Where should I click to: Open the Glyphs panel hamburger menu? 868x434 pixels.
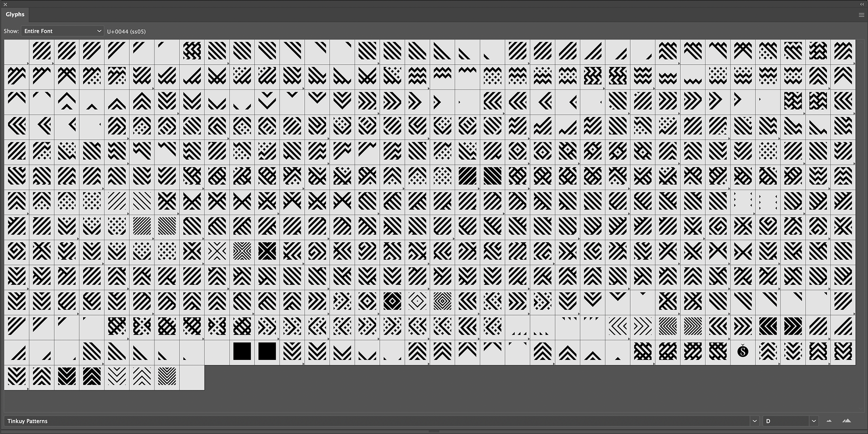[x=861, y=14]
